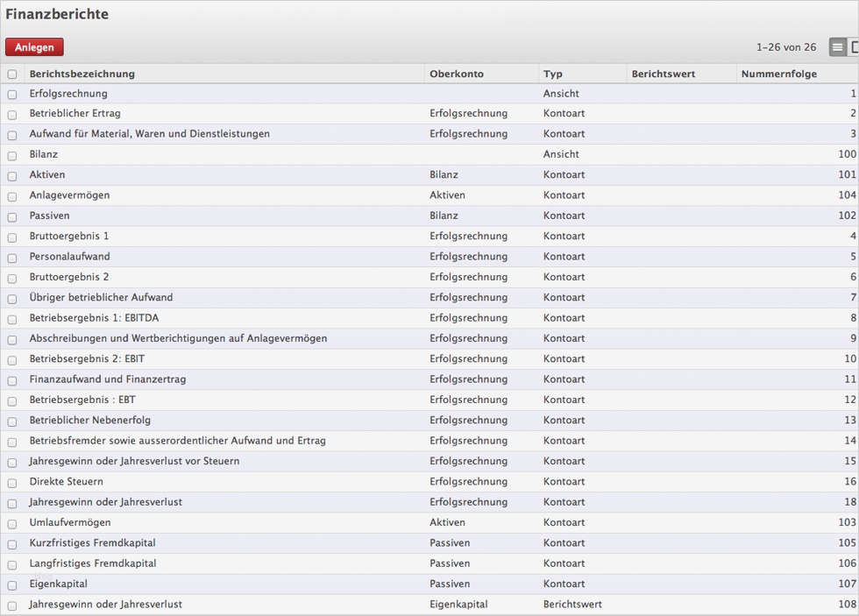Click the Berichtswert column header

pyautogui.click(x=663, y=74)
